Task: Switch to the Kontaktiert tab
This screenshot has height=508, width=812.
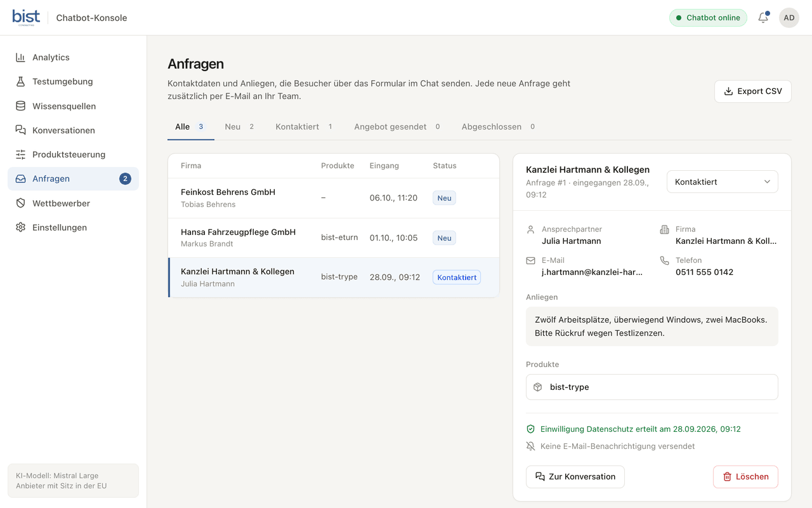Action: coord(304,126)
